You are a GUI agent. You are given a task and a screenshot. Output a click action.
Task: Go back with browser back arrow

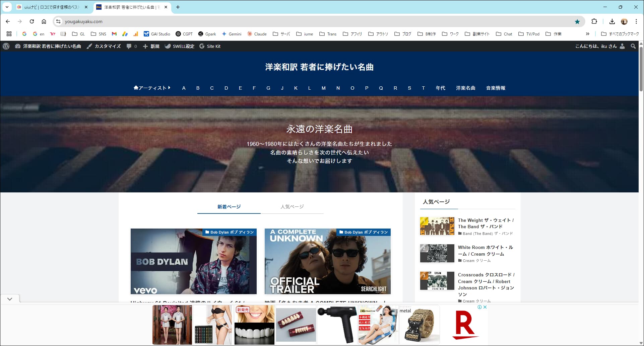8,21
